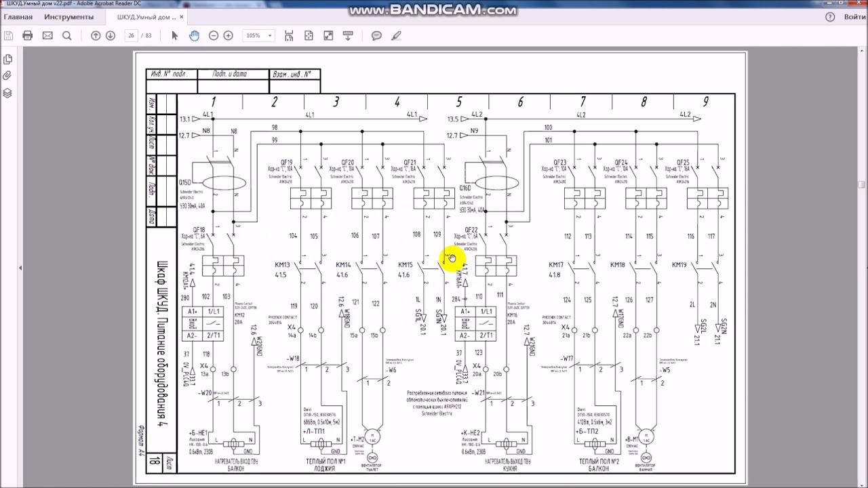
Task: Click the KM19 contactor label
Action: 679,265
